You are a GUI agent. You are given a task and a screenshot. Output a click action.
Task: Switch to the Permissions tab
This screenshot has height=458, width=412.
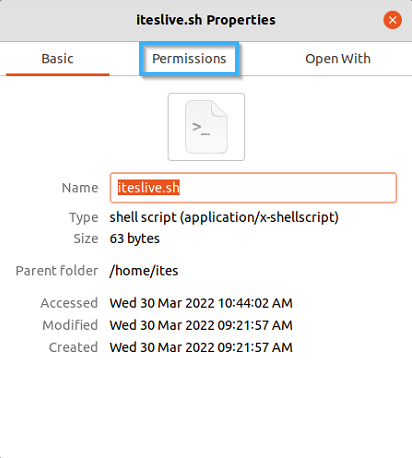click(x=189, y=59)
